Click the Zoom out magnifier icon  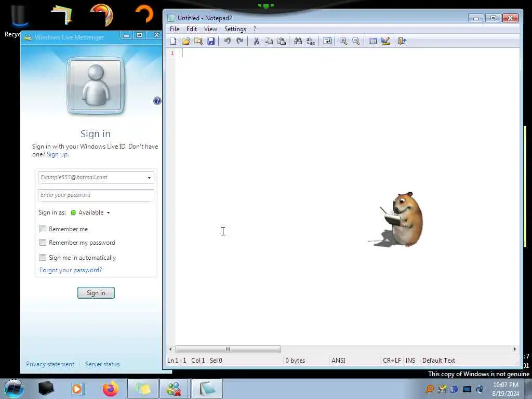[356, 41]
